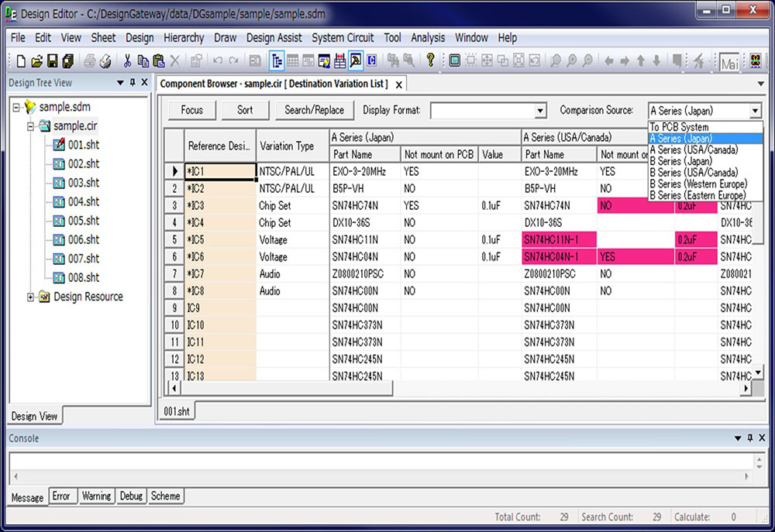Click the Print Preview toolbar icon
Image resolution: width=775 pixels, height=532 pixels.
tap(106, 60)
